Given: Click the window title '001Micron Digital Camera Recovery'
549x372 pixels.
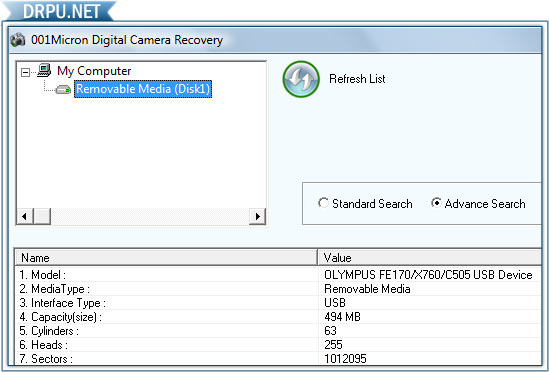Looking at the screenshot, I should 127,40.
